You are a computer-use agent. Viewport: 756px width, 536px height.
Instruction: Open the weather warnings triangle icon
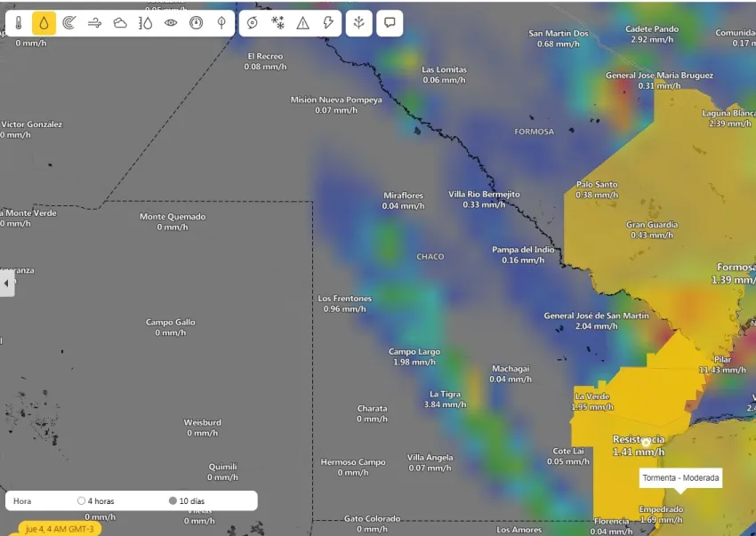click(303, 23)
